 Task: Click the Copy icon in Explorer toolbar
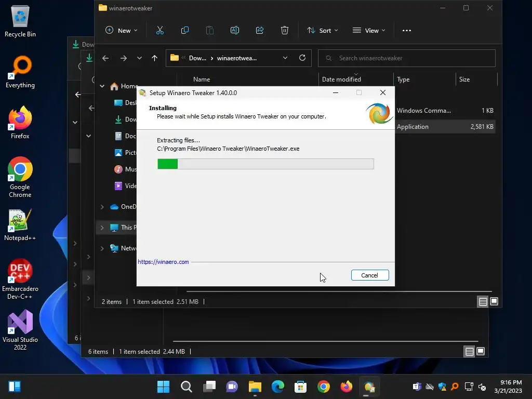(x=185, y=31)
